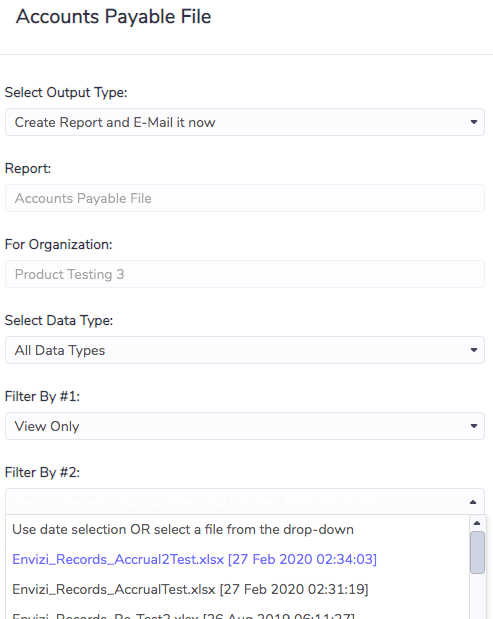Click the Select Data Type label

[x=59, y=320]
